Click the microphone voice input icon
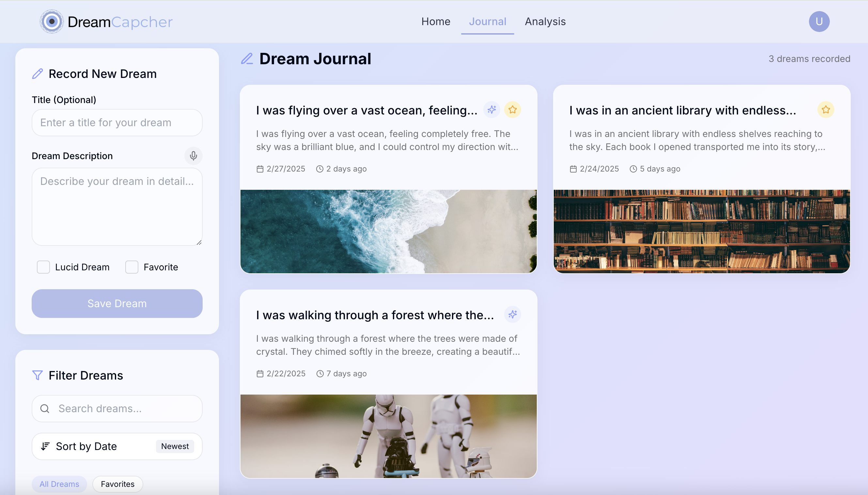 click(x=193, y=156)
